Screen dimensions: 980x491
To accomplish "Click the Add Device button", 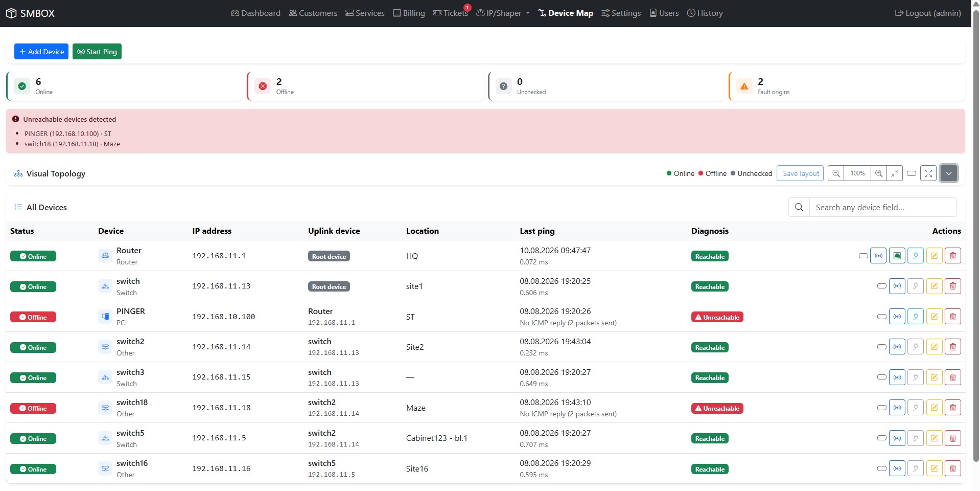I will point(41,52).
